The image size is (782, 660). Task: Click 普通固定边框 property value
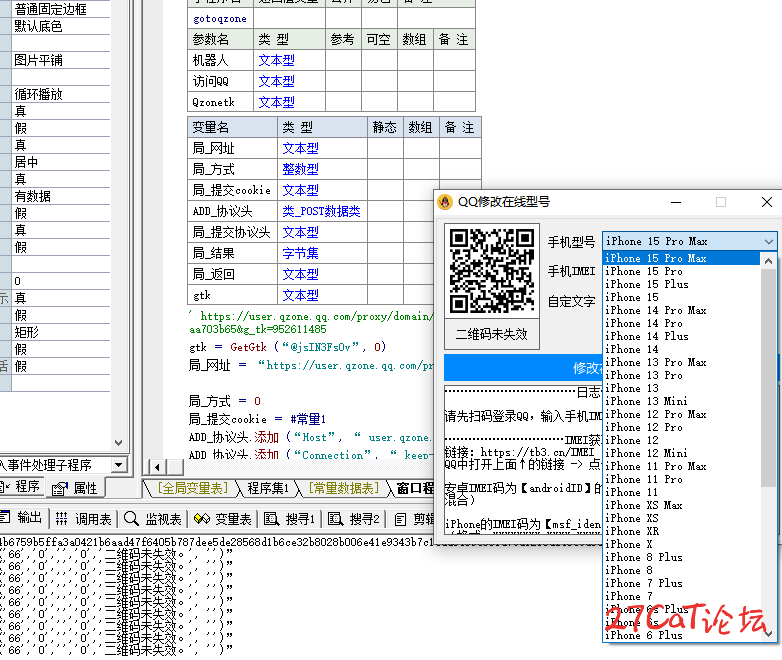click(61, 9)
